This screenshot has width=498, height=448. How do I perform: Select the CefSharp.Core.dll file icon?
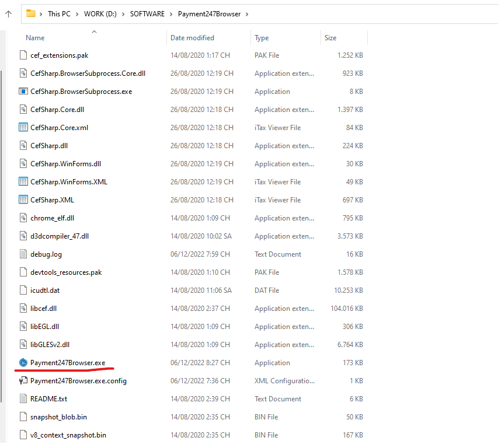pos(23,109)
